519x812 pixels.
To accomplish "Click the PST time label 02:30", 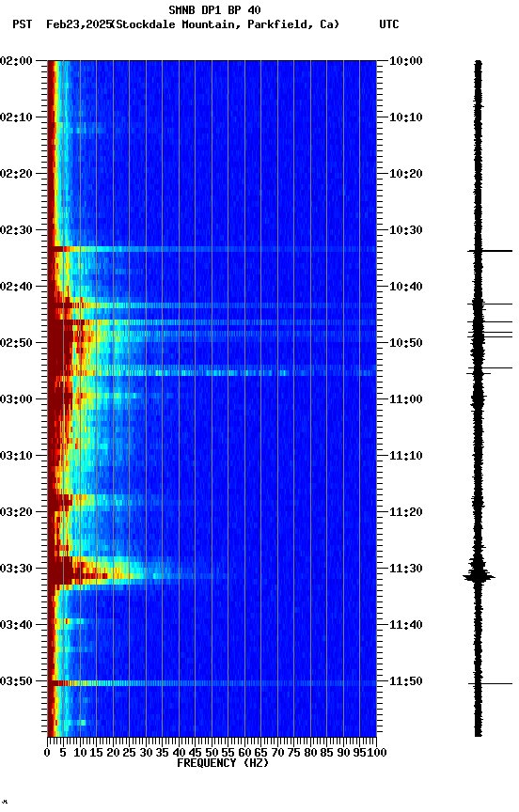I will [x=16, y=230].
